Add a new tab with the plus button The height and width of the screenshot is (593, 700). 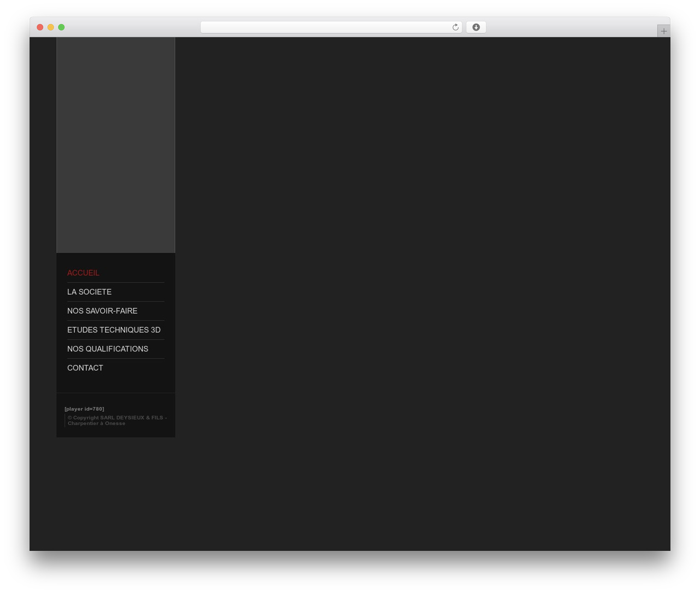pos(663,31)
